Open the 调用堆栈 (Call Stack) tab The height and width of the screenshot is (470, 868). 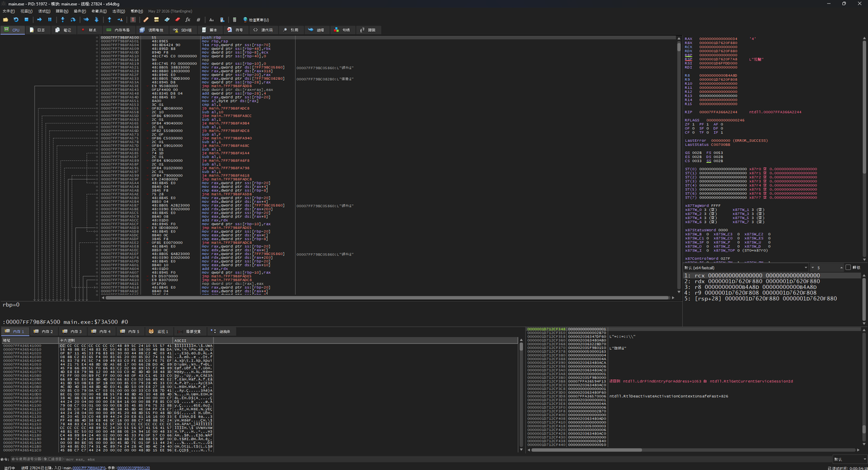click(x=152, y=30)
